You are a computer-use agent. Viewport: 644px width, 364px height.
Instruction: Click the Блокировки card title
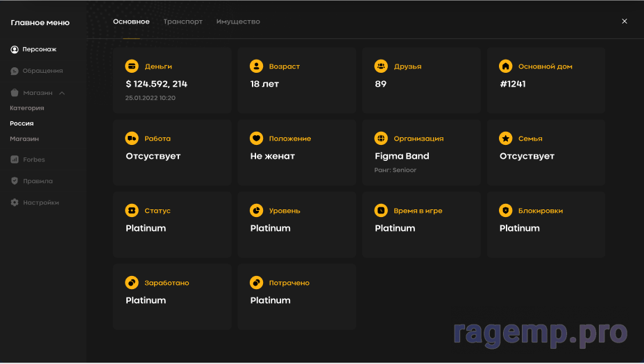tap(541, 211)
